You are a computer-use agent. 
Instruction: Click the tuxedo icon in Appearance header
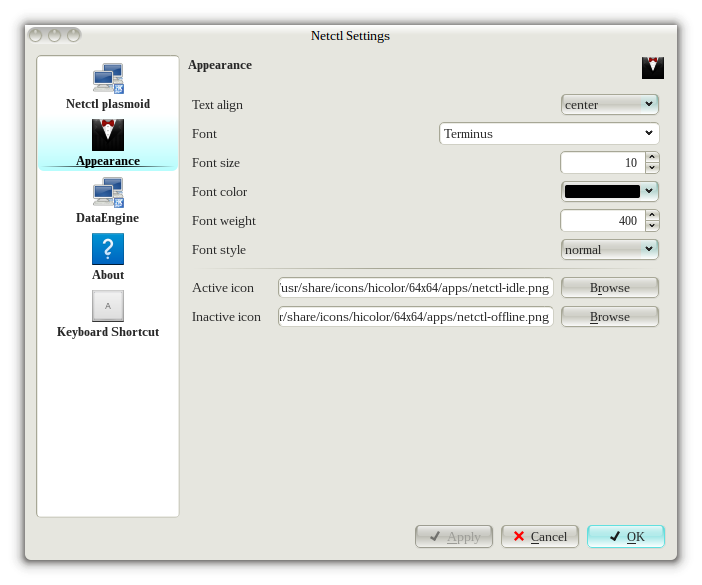point(652,67)
